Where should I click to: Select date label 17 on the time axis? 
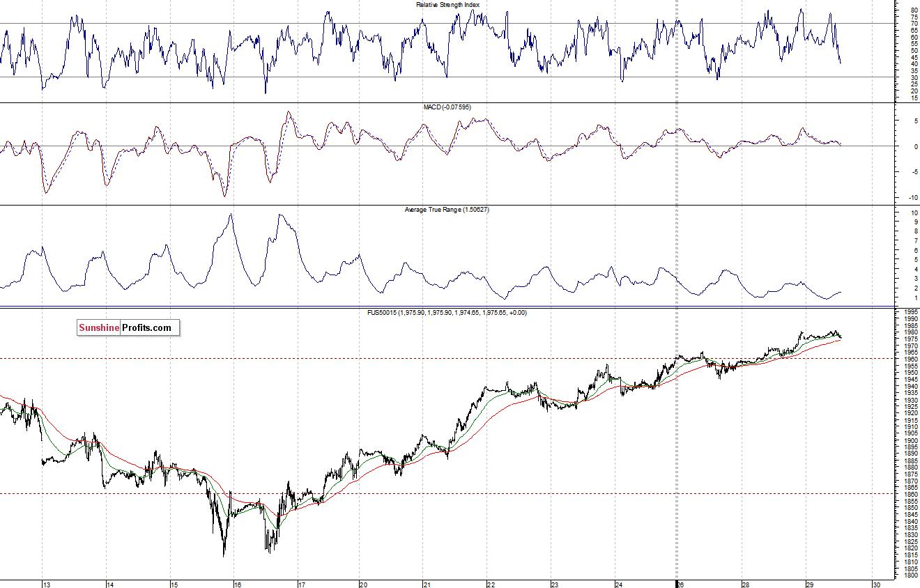pyautogui.click(x=301, y=585)
